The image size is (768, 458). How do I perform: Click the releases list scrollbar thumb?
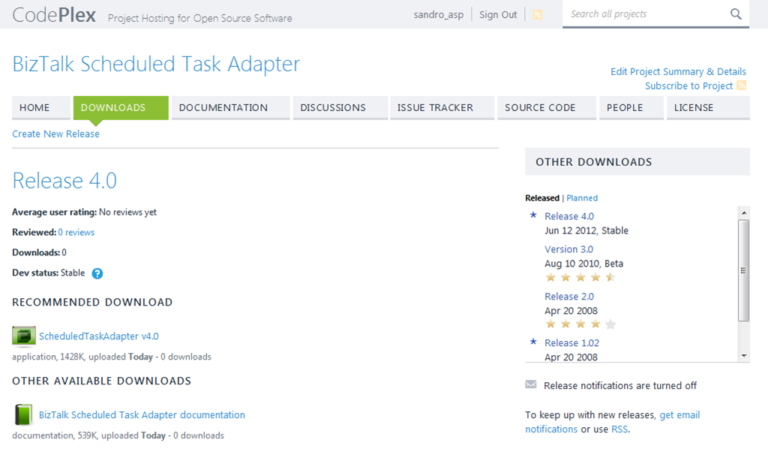744,270
